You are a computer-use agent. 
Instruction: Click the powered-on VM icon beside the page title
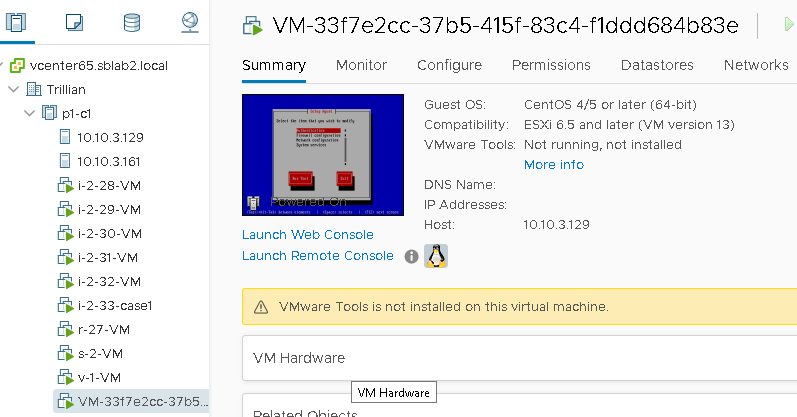253,25
